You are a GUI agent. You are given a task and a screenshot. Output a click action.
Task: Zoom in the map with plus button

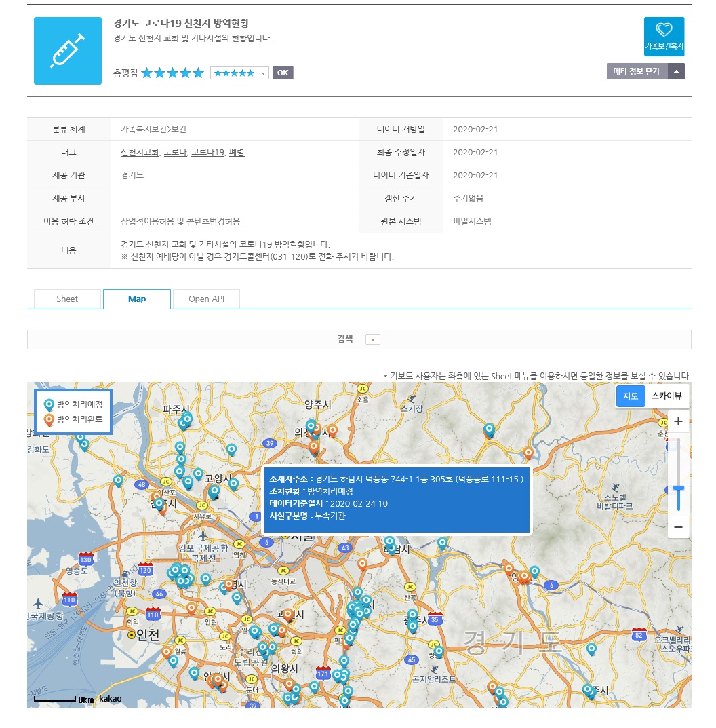click(x=677, y=421)
